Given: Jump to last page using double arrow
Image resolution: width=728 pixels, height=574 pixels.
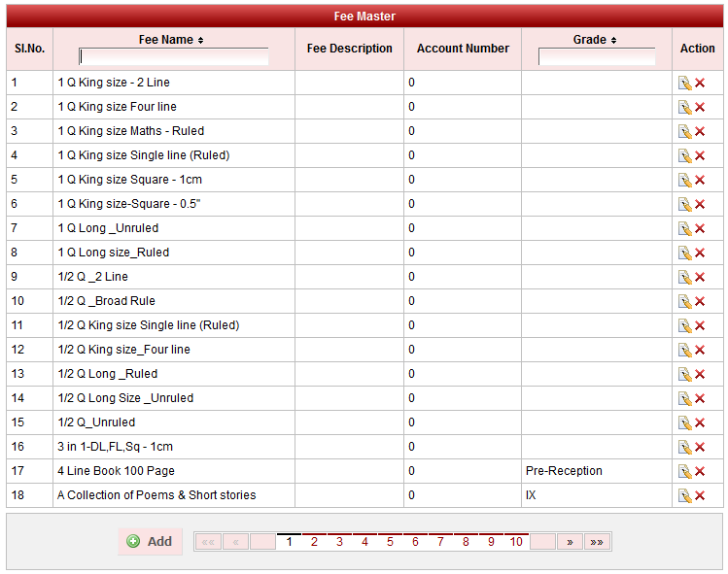Looking at the screenshot, I should 597,542.
